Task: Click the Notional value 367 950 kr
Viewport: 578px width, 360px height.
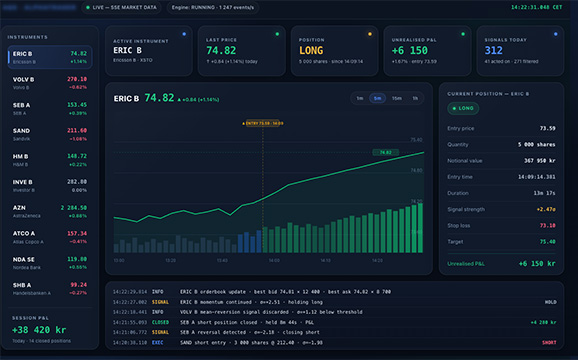Action: (x=540, y=161)
